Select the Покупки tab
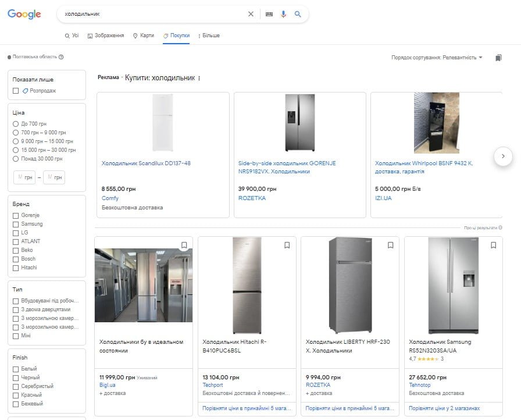The image size is (521, 420). (x=176, y=35)
